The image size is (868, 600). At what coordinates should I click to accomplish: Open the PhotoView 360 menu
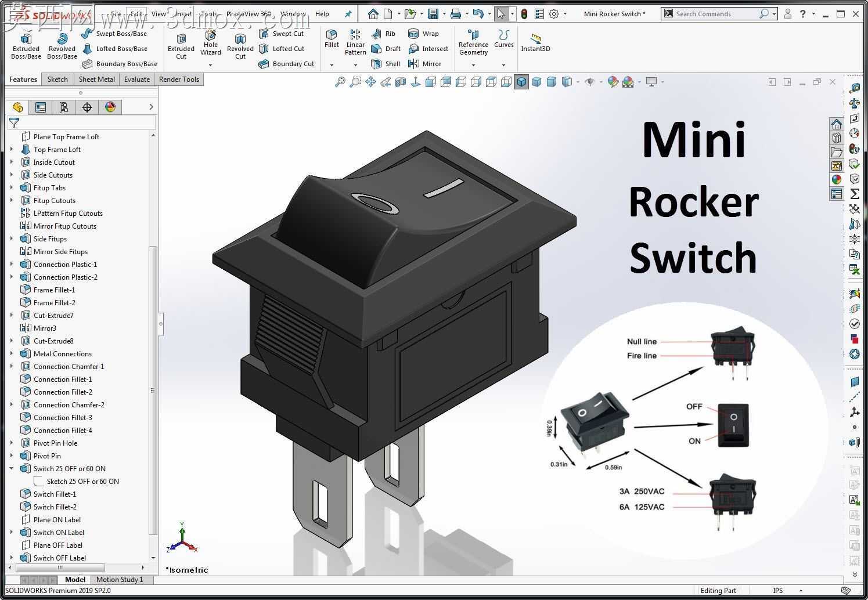(248, 14)
